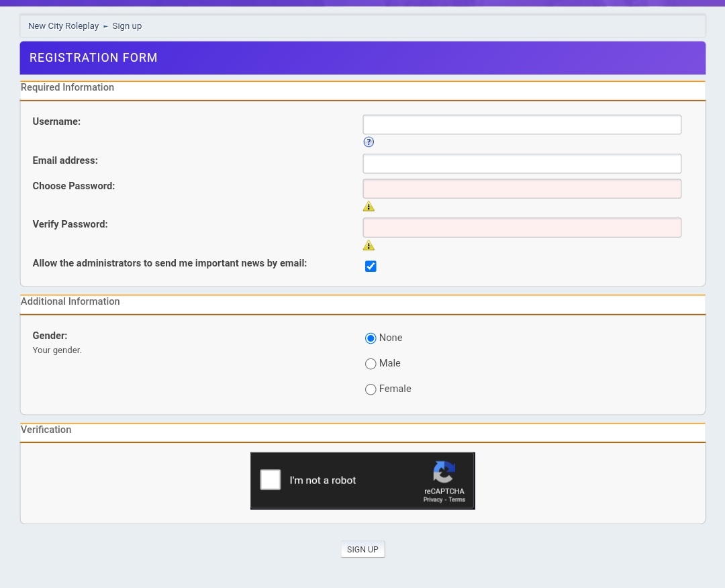Click the username help question-mark icon
Image resolution: width=725 pixels, height=588 pixels.
[x=369, y=142]
